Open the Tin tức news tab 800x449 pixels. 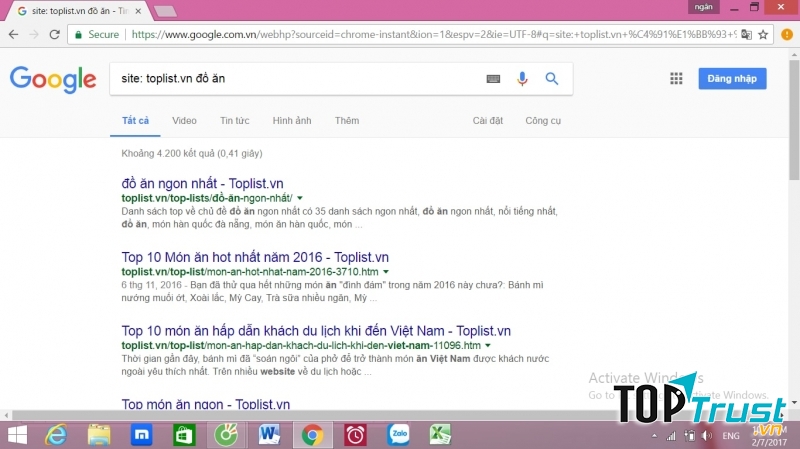pos(234,121)
